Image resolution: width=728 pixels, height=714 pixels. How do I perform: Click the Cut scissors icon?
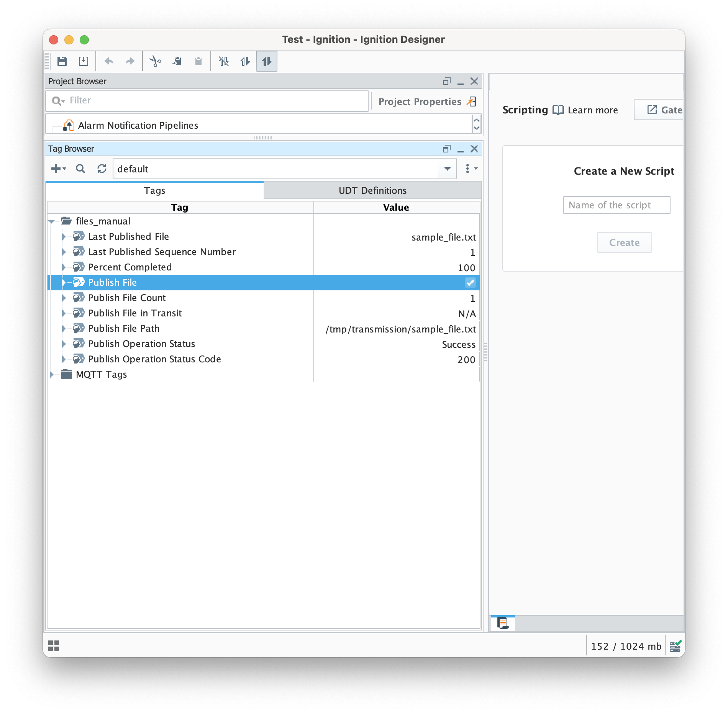pos(155,61)
